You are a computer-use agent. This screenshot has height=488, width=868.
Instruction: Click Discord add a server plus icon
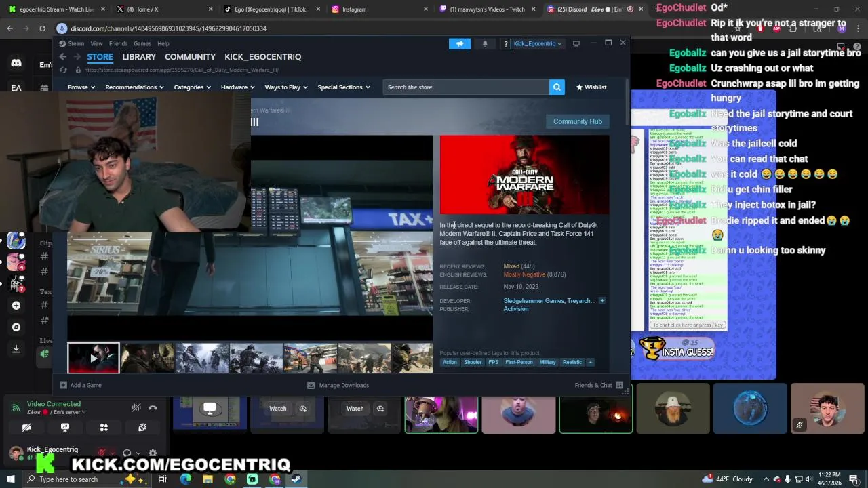[x=16, y=306]
